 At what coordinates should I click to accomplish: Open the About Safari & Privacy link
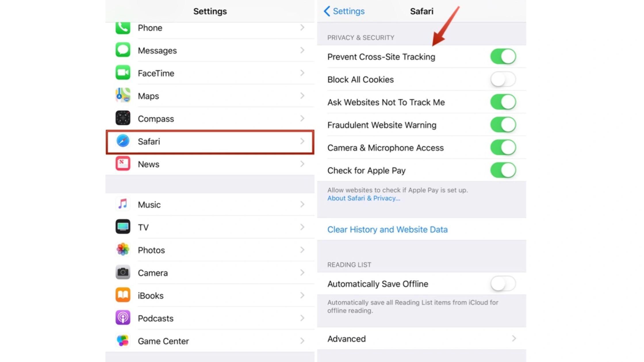click(364, 198)
